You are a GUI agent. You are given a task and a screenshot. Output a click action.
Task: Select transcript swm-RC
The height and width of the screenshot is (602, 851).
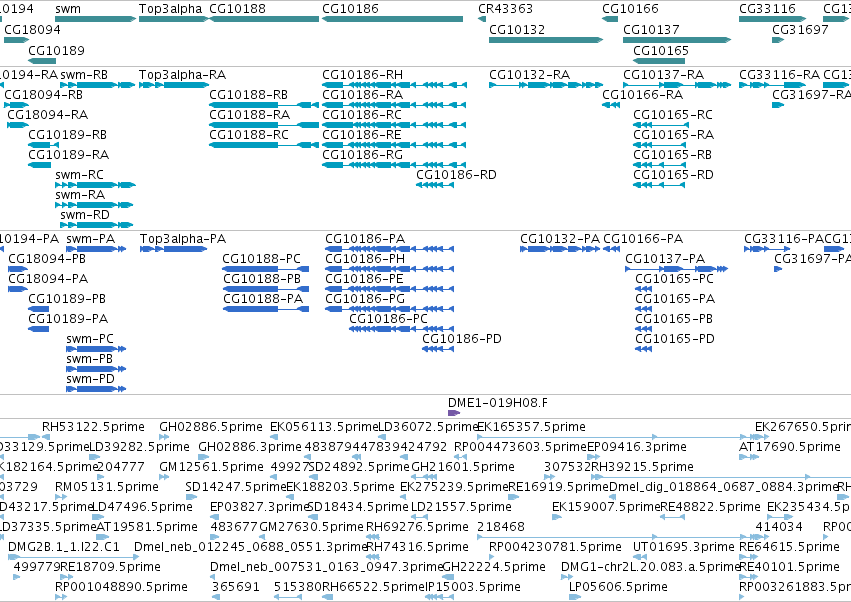tap(79, 175)
